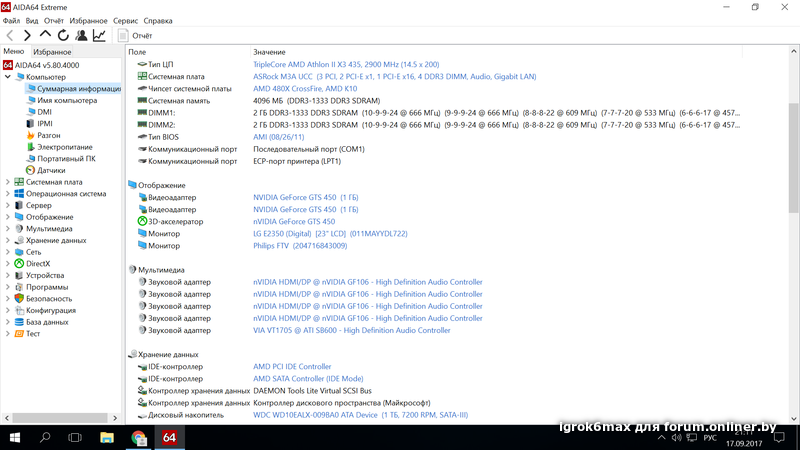This screenshot has height=450, width=800.
Task: Click the volume speaker tray icon
Action: (x=677, y=438)
